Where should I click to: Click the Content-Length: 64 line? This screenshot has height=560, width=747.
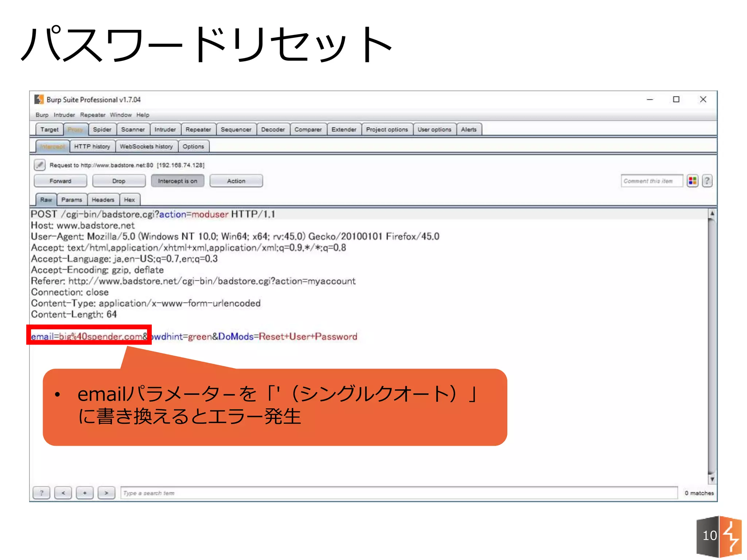coord(74,314)
